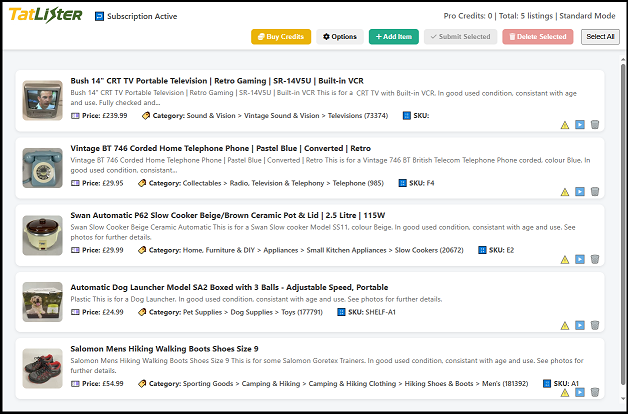Click the Bush 14" CRT TV listing title
This screenshot has height=414, width=628.
(217, 81)
